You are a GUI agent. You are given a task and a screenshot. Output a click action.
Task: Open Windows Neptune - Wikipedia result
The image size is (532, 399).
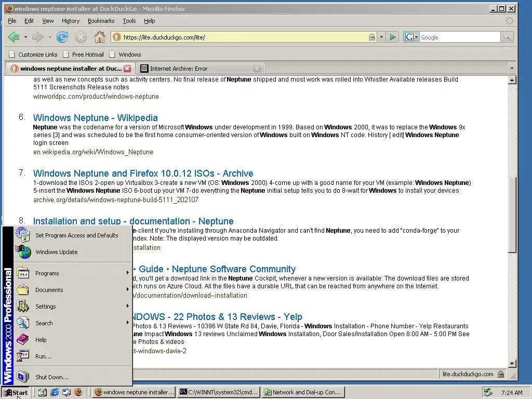tap(96, 118)
